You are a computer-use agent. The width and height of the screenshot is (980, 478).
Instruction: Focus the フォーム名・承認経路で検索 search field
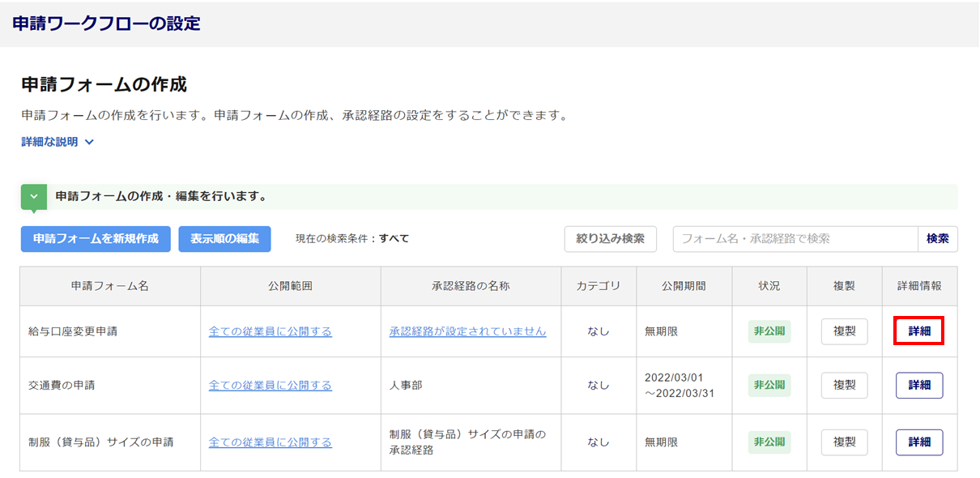pyautogui.click(x=795, y=239)
